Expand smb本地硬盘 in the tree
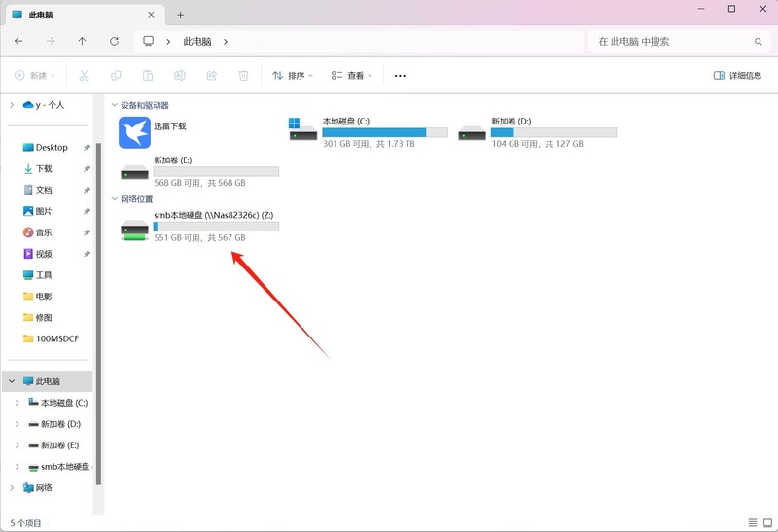 tap(18, 467)
